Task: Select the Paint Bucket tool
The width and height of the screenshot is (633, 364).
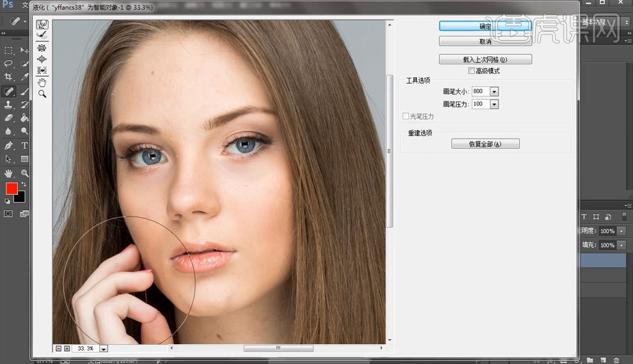Action: (x=25, y=118)
